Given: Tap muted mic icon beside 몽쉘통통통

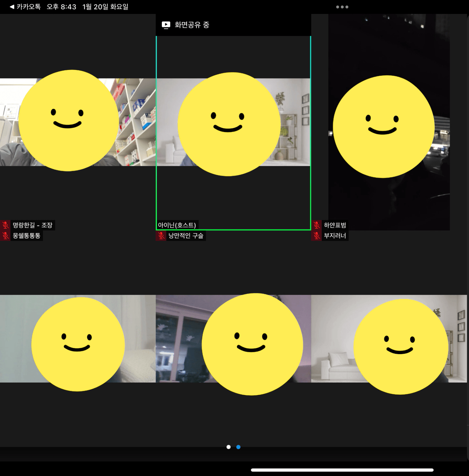Looking at the screenshot, I should (x=5, y=236).
